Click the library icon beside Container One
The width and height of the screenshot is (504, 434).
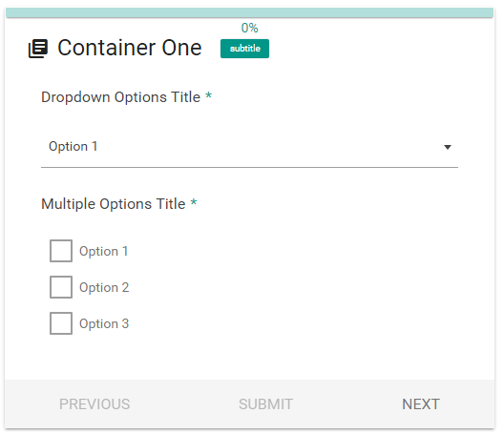coord(38,49)
